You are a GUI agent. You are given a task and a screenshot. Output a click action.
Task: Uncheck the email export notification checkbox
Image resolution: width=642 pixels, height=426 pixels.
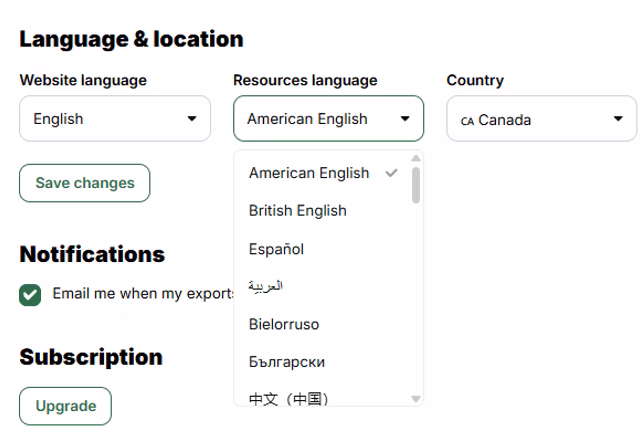click(30, 295)
